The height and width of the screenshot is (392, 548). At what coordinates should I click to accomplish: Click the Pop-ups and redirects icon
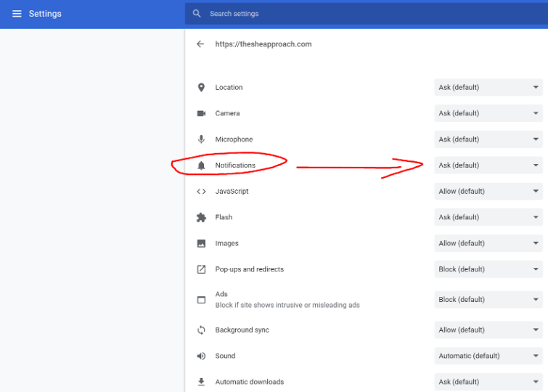[x=201, y=269]
